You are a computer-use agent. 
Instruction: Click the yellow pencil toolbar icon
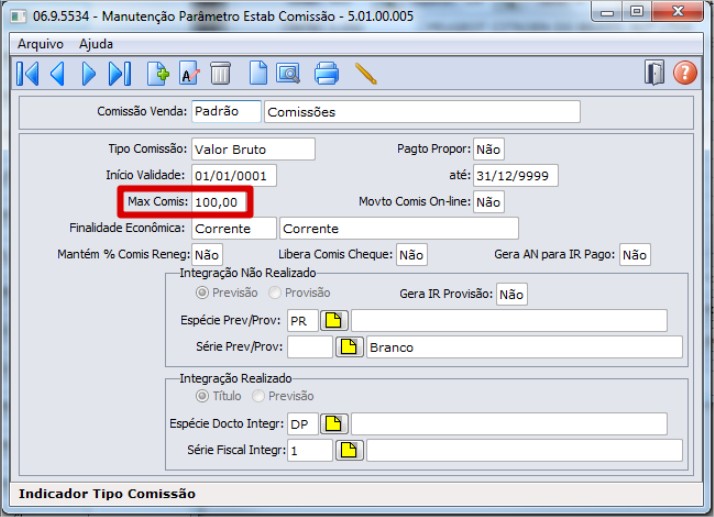pos(366,73)
